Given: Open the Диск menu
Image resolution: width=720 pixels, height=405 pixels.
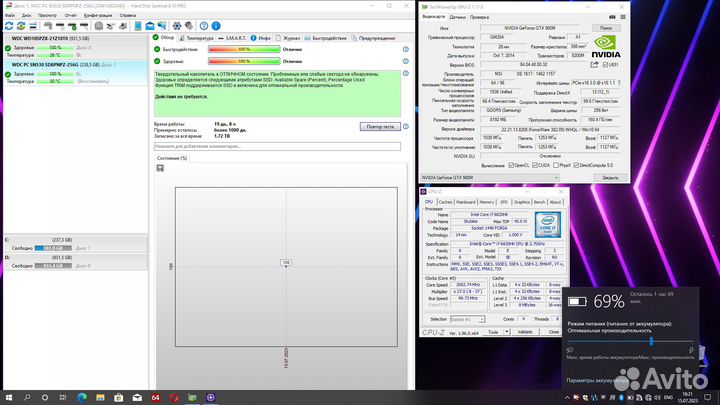Looking at the screenshot, I should 27,16.
